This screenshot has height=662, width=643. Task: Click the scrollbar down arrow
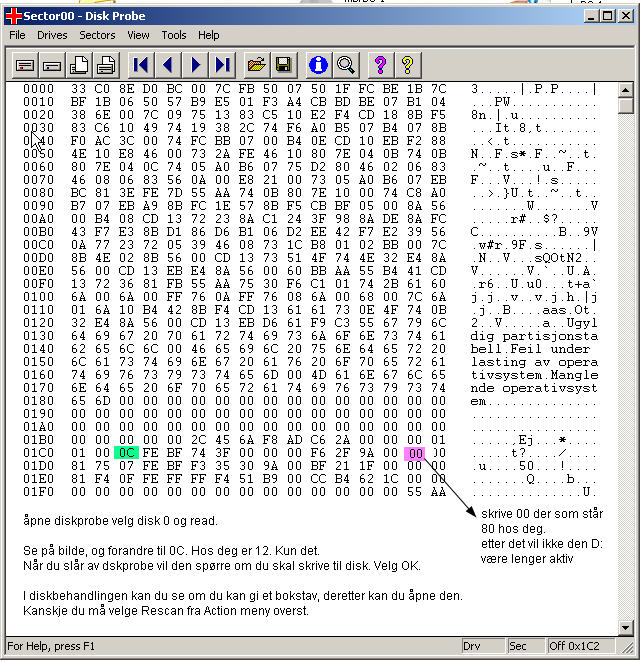pos(625,628)
